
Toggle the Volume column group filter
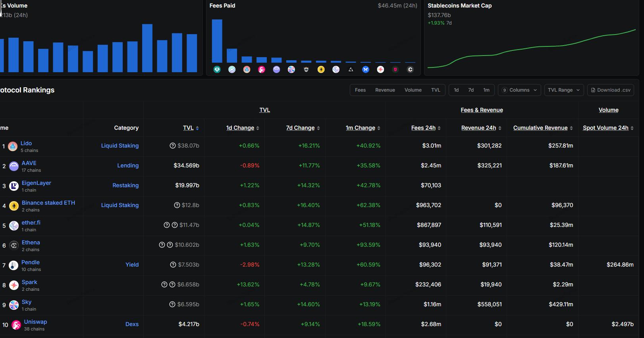(413, 90)
